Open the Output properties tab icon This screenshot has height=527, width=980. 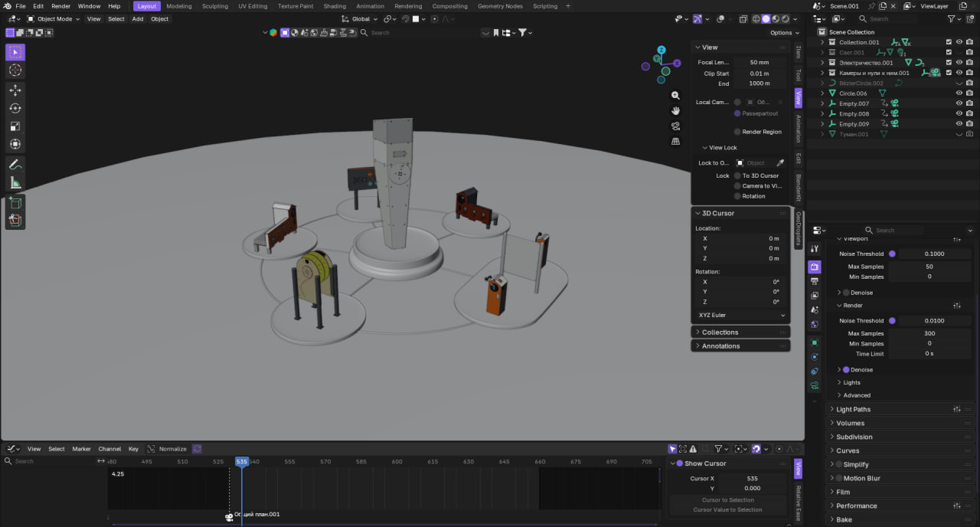815,281
